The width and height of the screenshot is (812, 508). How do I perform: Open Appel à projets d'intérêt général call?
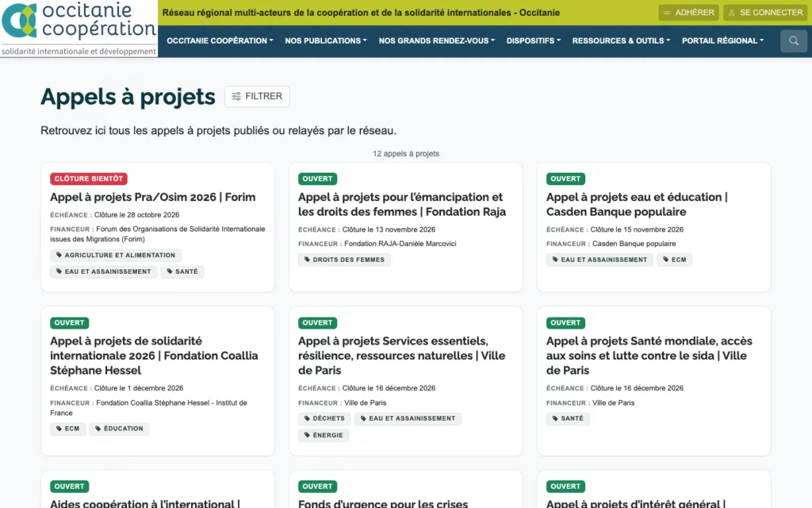[x=636, y=502]
